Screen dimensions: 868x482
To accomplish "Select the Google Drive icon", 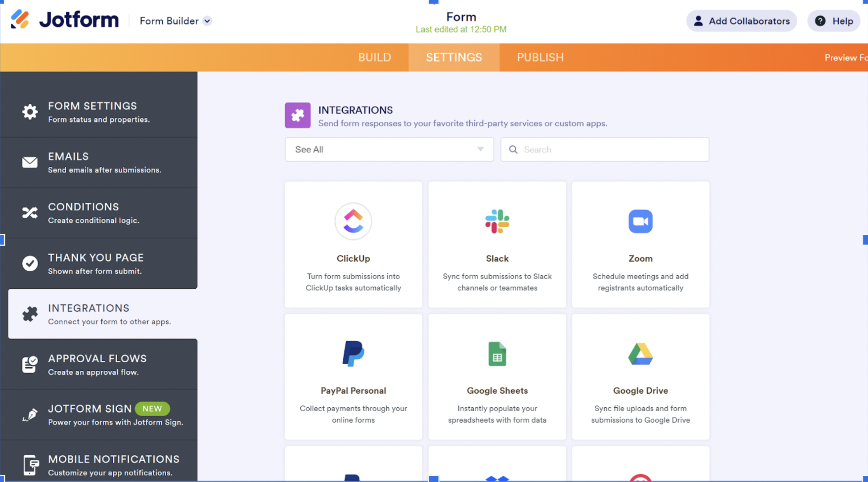I will 640,354.
